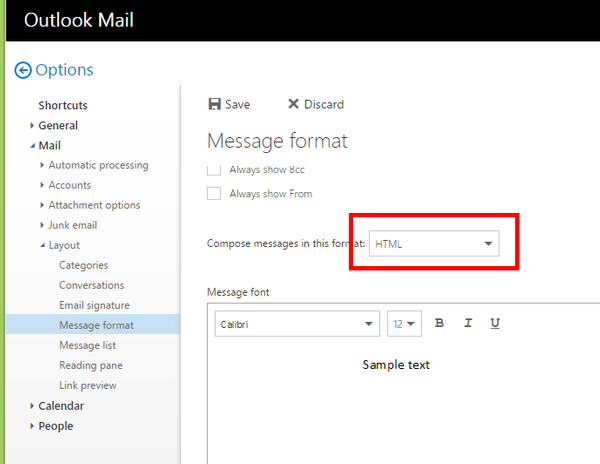Open the Calibri font dropdown
Image resolution: width=600 pixels, height=464 pixels.
[296, 324]
